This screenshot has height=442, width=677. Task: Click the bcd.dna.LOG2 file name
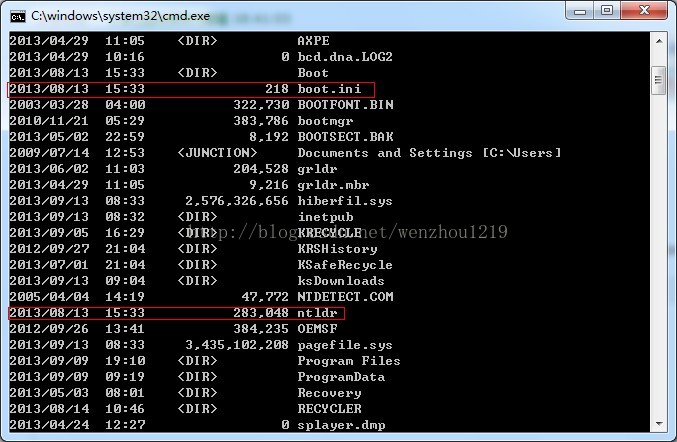click(345, 57)
